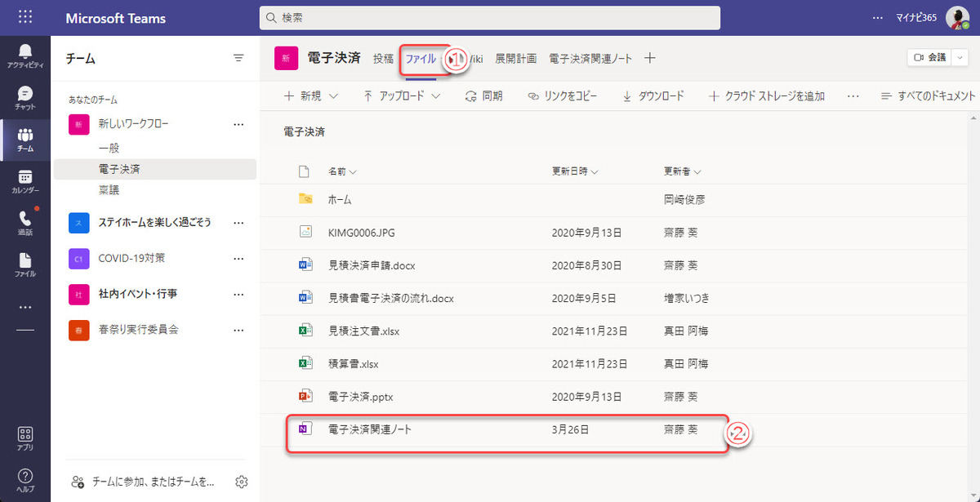Open more options for 春祭り実行委員会 team
This screenshot has width=980, height=502.
[238, 330]
